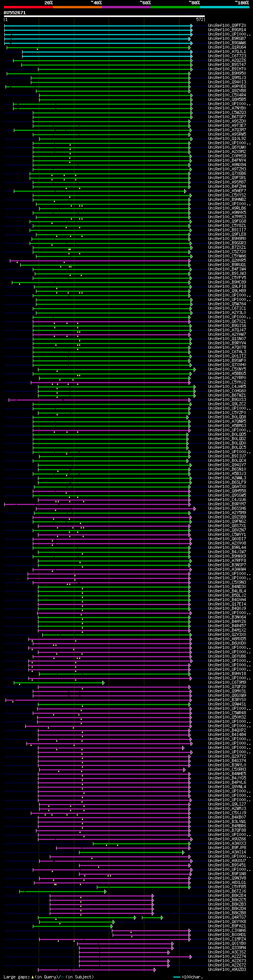
Task: Open hit UniRef100_Q9FFZ0
Action: [x=227, y=26]
